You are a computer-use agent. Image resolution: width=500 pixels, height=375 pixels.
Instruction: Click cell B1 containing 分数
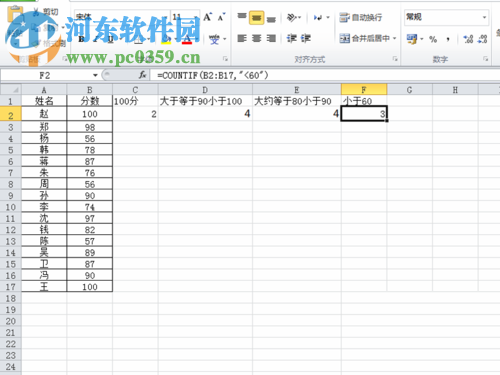[90, 101]
